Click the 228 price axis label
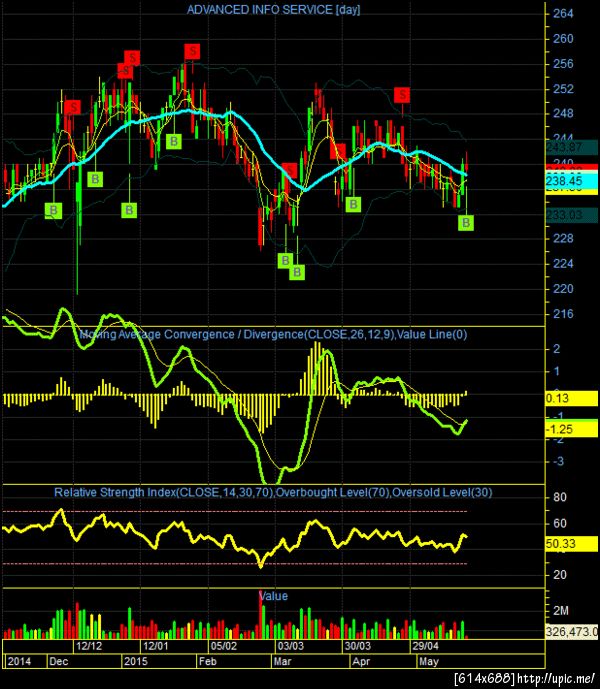This screenshot has width=600, height=689. pyautogui.click(x=563, y=239)
